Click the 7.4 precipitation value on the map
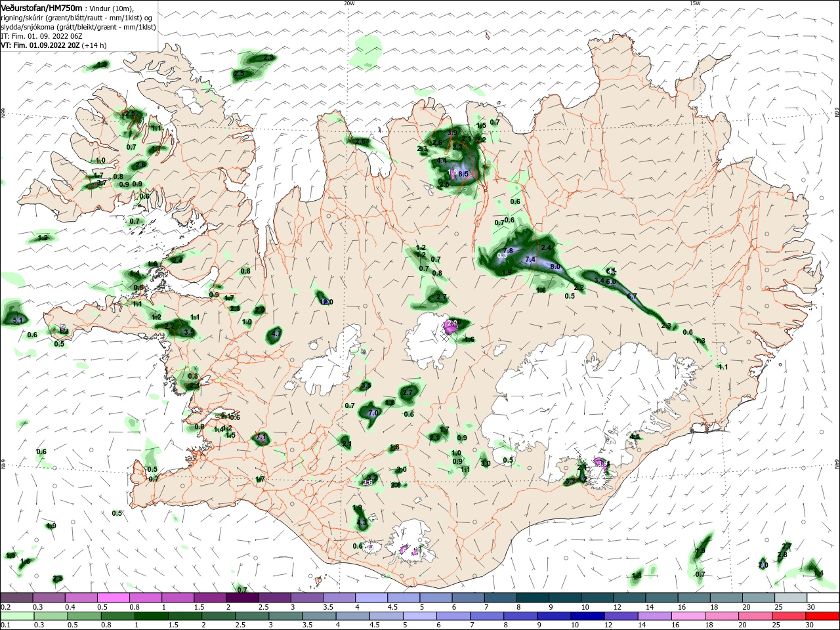The width and height of the screenshot is (840, 630). click(x=531, y=260)
